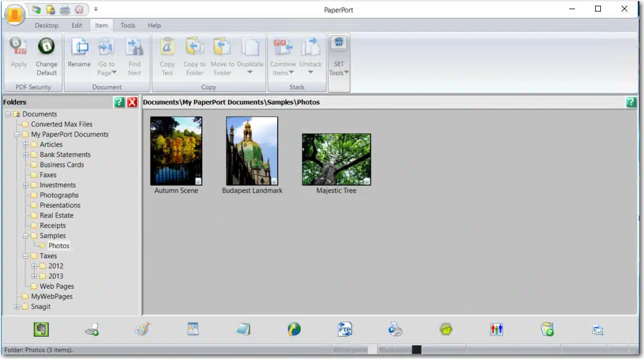
Task: Select the Photos folder in tree
Action: 59,246
